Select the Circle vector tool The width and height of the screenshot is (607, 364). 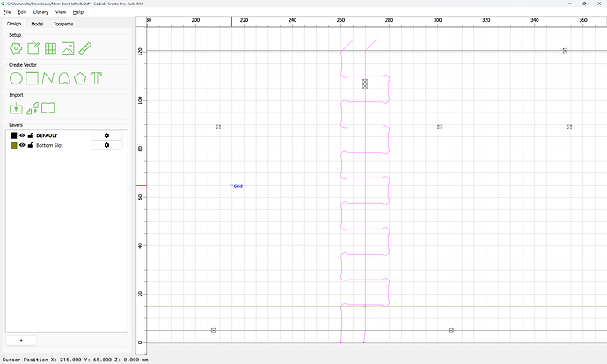click(16, 78)
